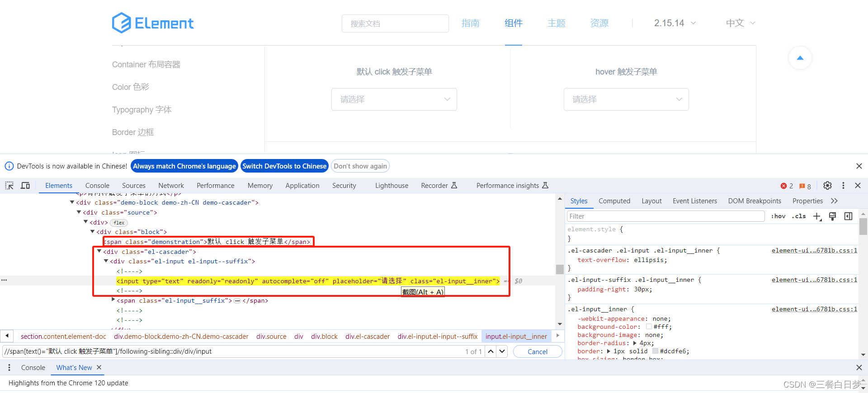The width and height of the screenshot is (868, 393).
Task: Open the 中文 language dropdown
Action: (x=741, y=23)
